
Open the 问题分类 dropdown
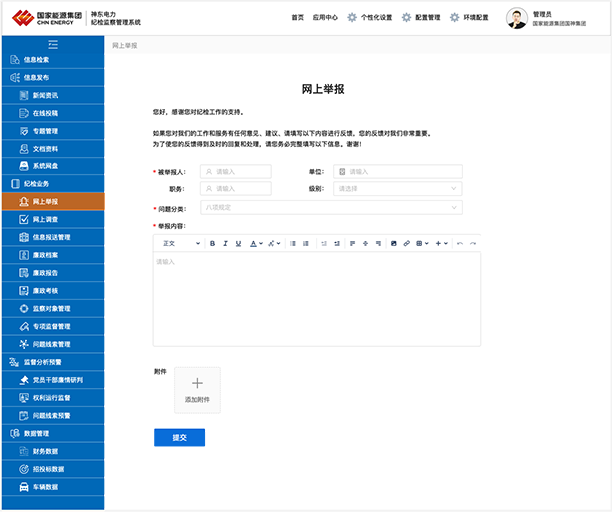[331, 207]
